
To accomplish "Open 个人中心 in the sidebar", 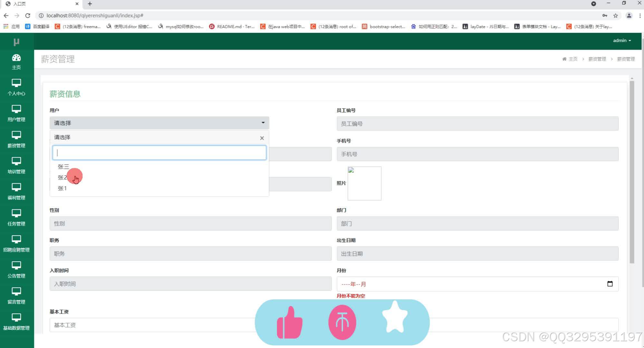I will point(16,87).
